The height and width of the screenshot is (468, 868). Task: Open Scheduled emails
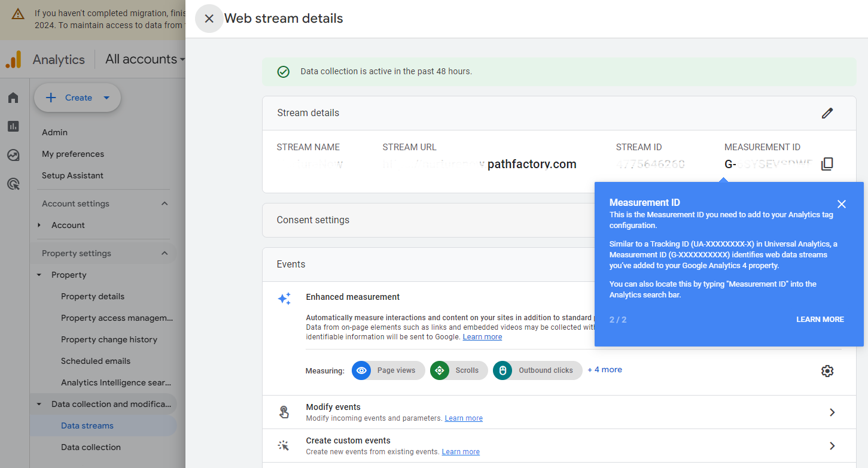click(x=96, y=361)
